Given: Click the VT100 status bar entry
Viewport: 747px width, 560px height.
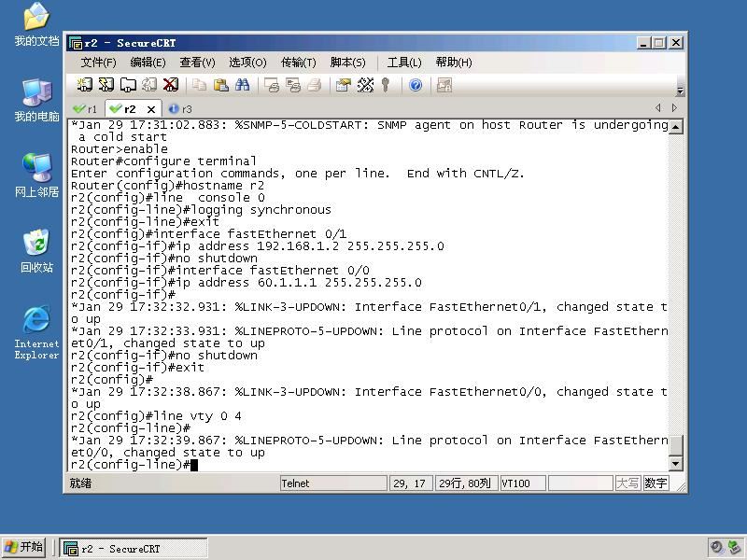Looking at the screenshot, I should (523, 483).
